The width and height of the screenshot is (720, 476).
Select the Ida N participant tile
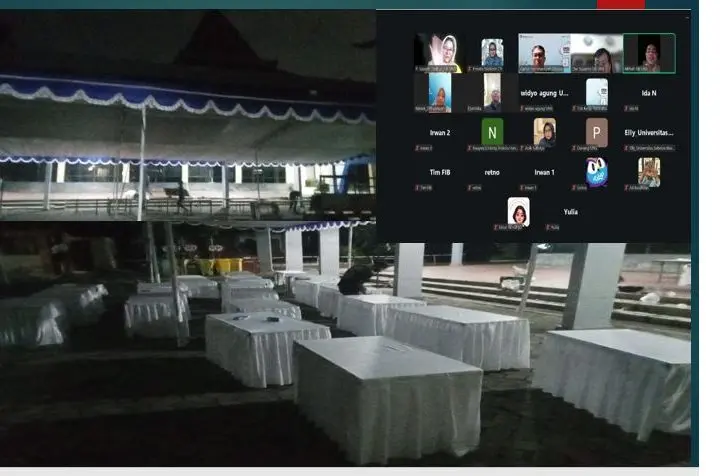649,93
